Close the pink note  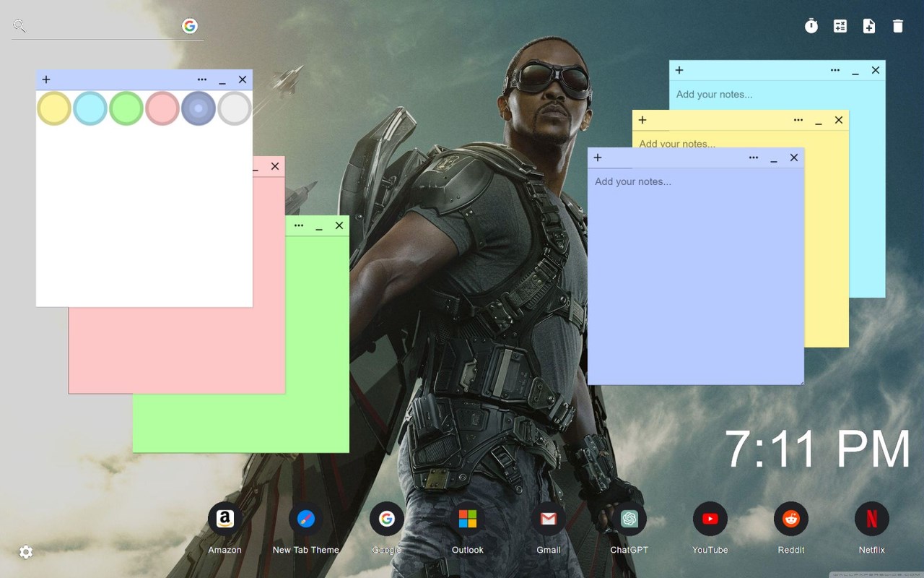pos(275,166)
